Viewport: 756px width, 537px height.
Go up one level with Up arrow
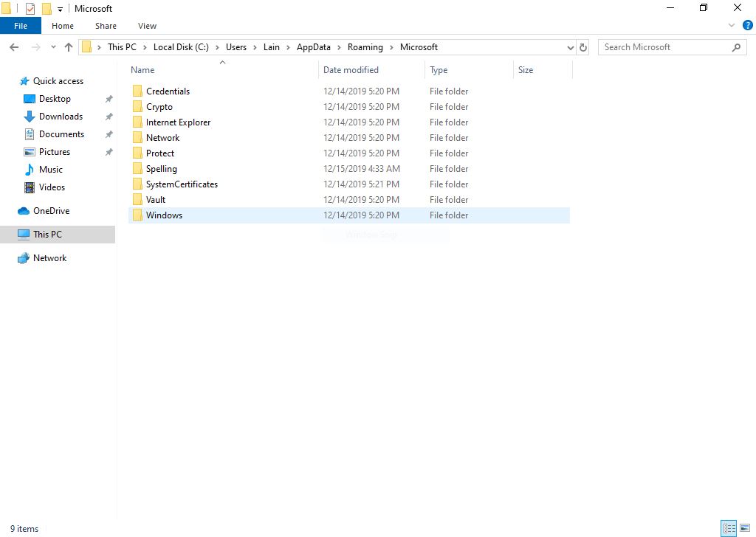(69, 47)
